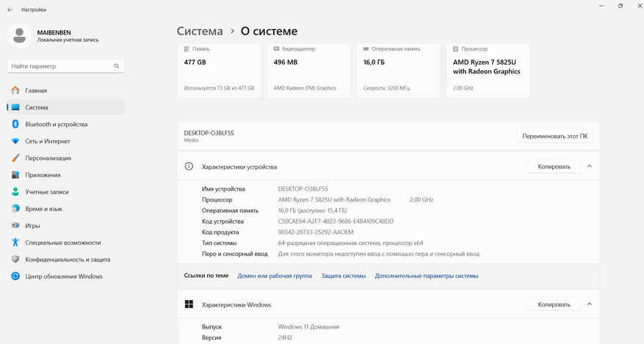644x344 pixels.
Task: Go to Персонализация settings
Action: (x=48, y=158)
